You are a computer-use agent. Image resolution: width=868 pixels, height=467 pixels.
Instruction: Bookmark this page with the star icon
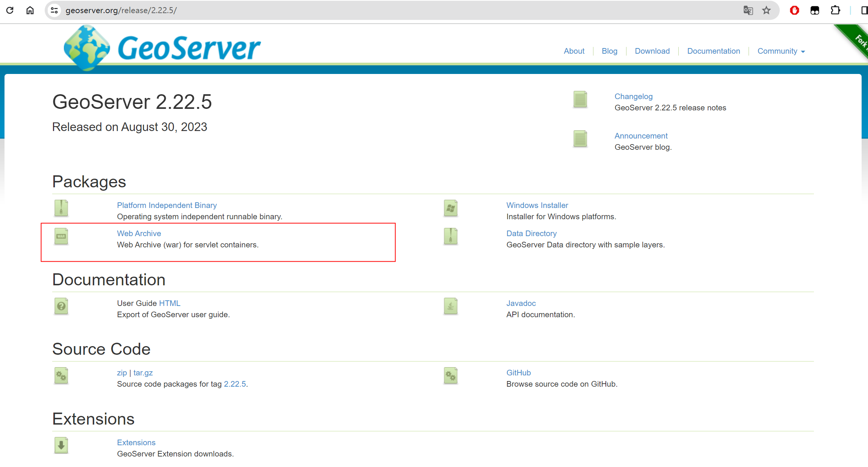coord(766,10)
